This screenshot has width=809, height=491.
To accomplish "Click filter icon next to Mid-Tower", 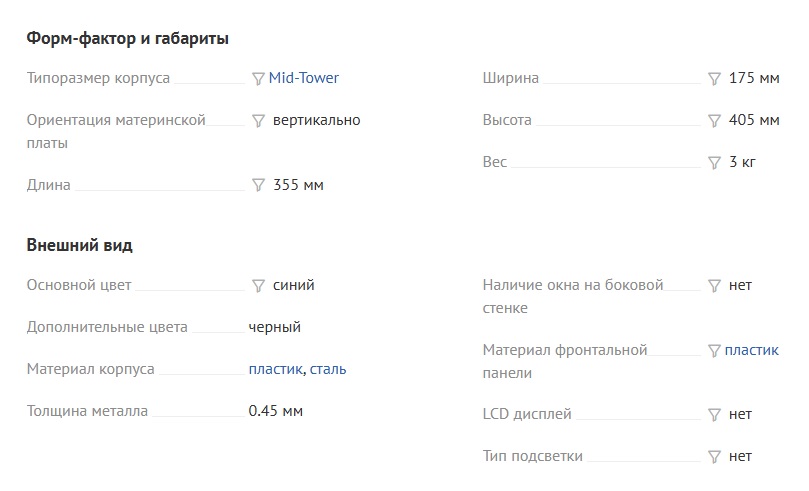I will point(258,78).
